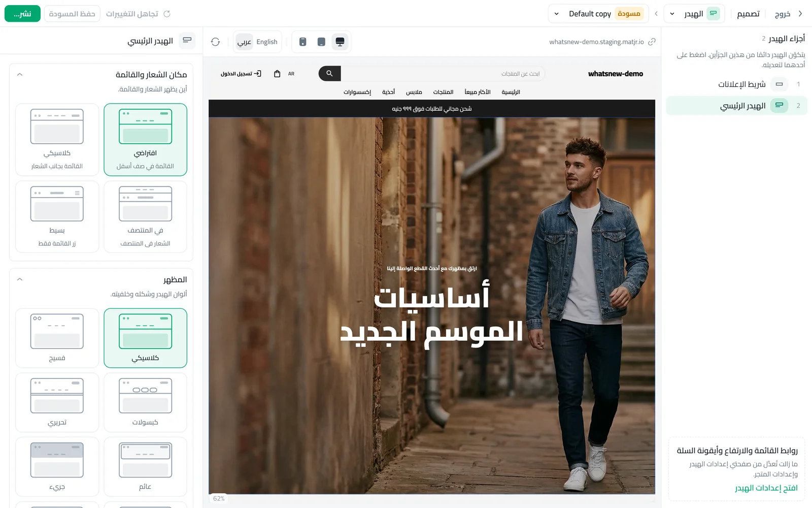Switch preview language to عربي
Screen dimensions: 812x508
(245, 42)
